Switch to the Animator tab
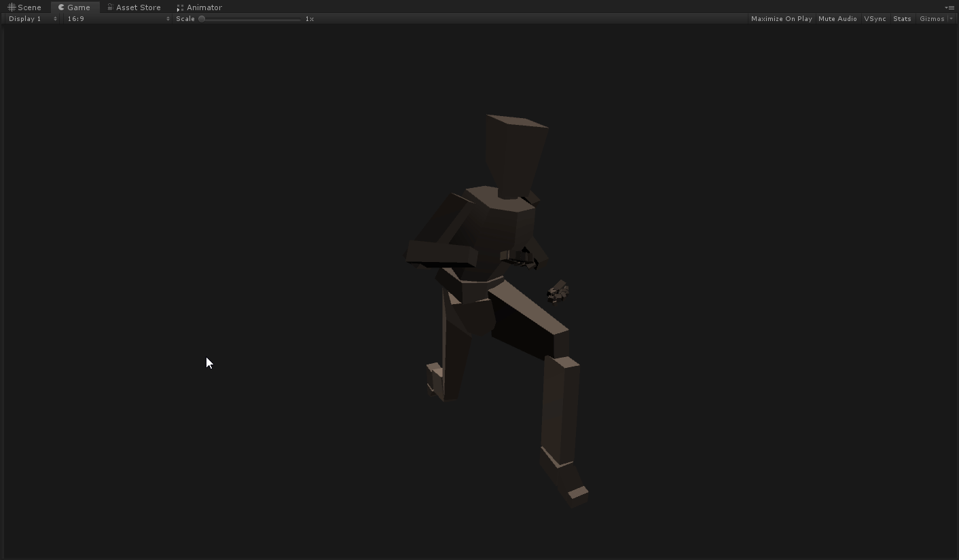Image resolution: width=959 pixels, height=560 pixels. point(199,7)
